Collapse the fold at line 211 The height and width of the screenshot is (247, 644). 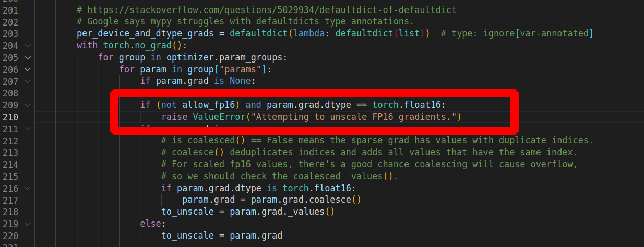(x=28, y=129)
